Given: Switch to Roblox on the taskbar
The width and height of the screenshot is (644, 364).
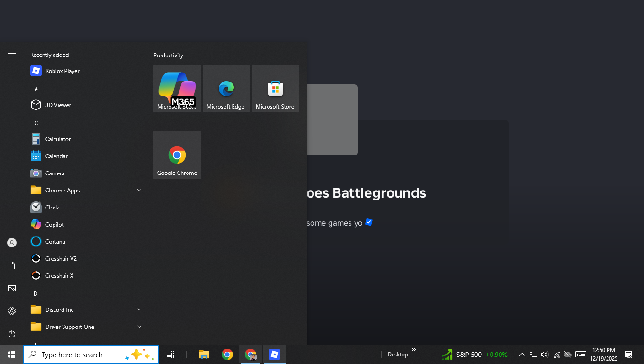Looking at the screenshot, I should (x=275, y=355).
